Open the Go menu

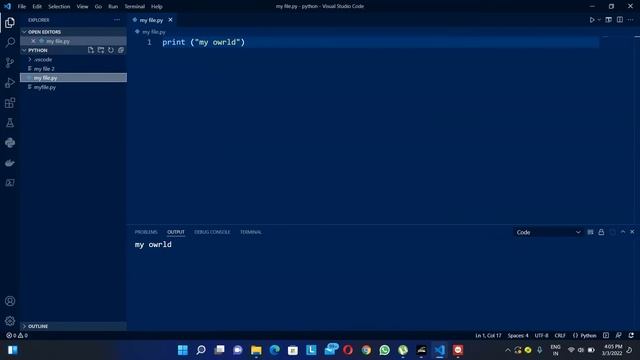98,6
